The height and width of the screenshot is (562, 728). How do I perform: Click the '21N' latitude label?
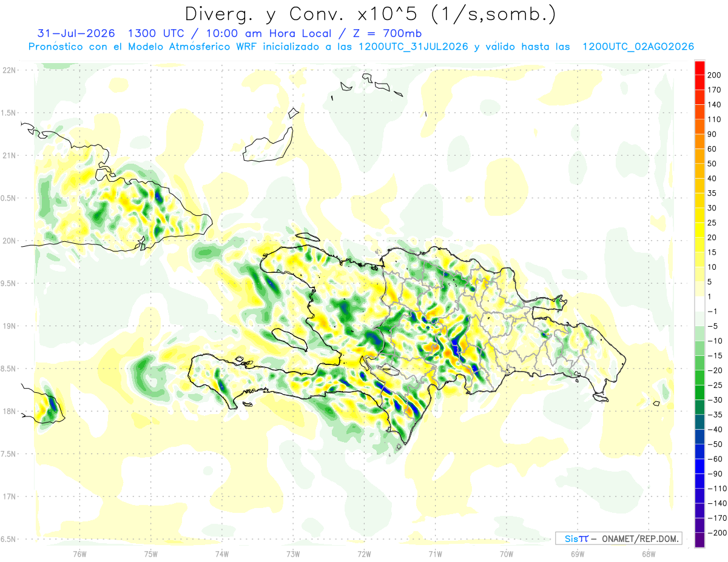point(8,155)
